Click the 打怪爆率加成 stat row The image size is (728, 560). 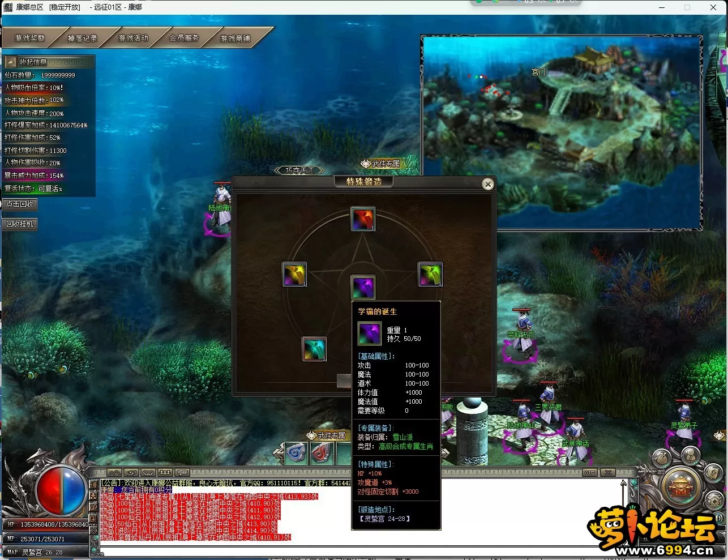tap(46, 125)
